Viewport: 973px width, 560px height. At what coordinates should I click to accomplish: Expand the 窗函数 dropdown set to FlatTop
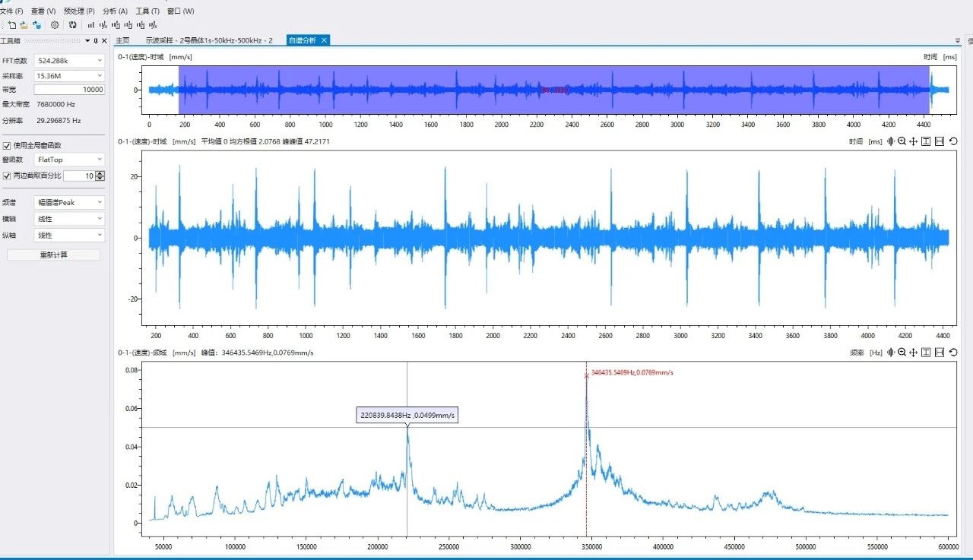(69, 160)
